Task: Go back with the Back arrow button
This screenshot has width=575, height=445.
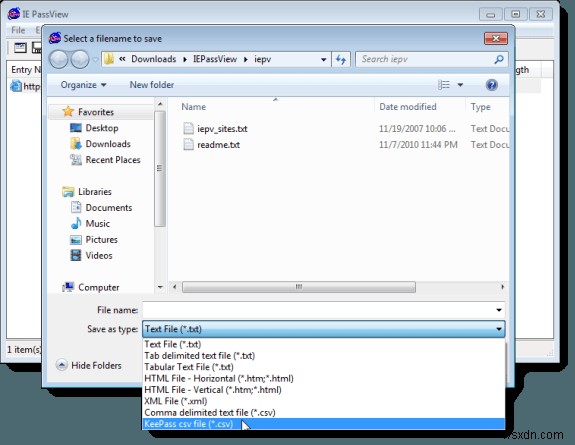Action: 59,59
